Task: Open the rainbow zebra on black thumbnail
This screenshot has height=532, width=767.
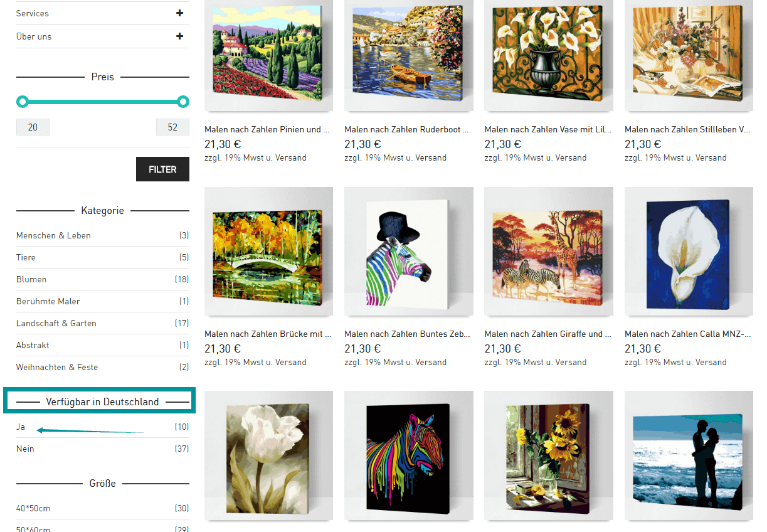Action: point(408,456)
